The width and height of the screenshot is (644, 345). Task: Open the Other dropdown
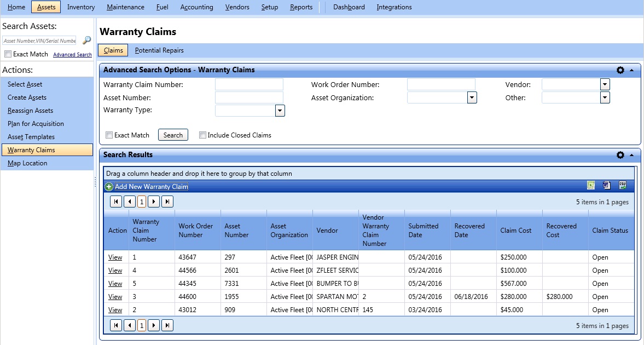click(605, 97)
